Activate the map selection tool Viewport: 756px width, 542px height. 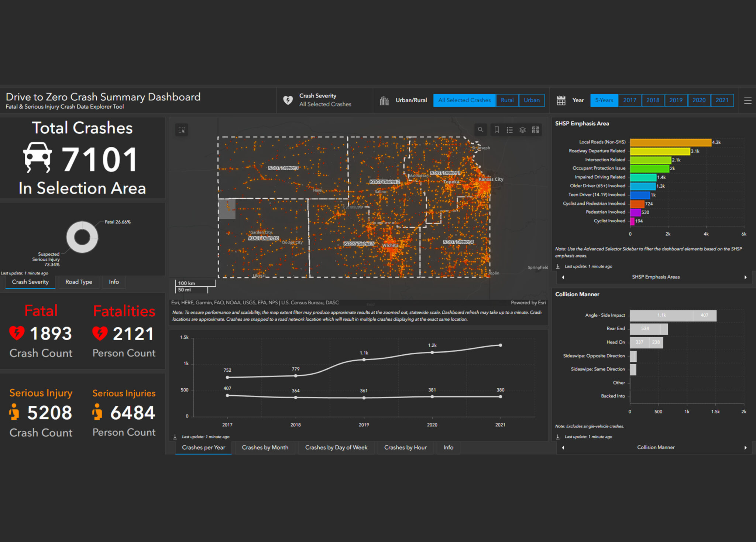point(182,130)
